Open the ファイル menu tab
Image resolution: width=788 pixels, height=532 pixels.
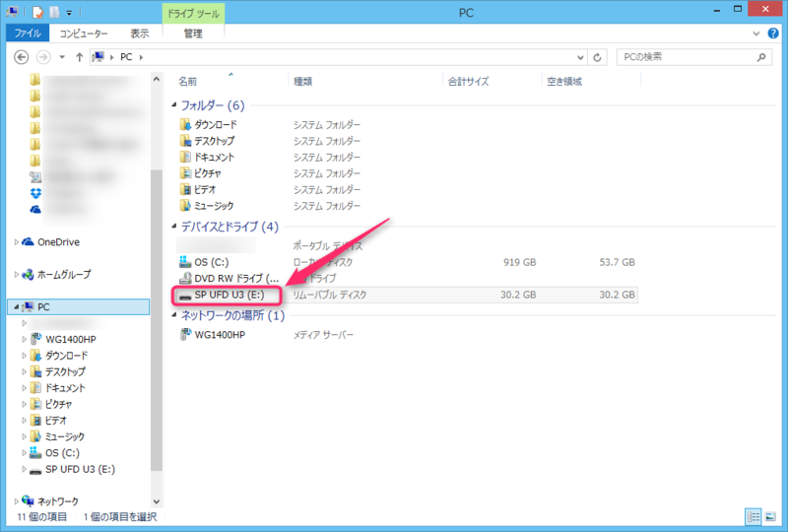(28, 33)
